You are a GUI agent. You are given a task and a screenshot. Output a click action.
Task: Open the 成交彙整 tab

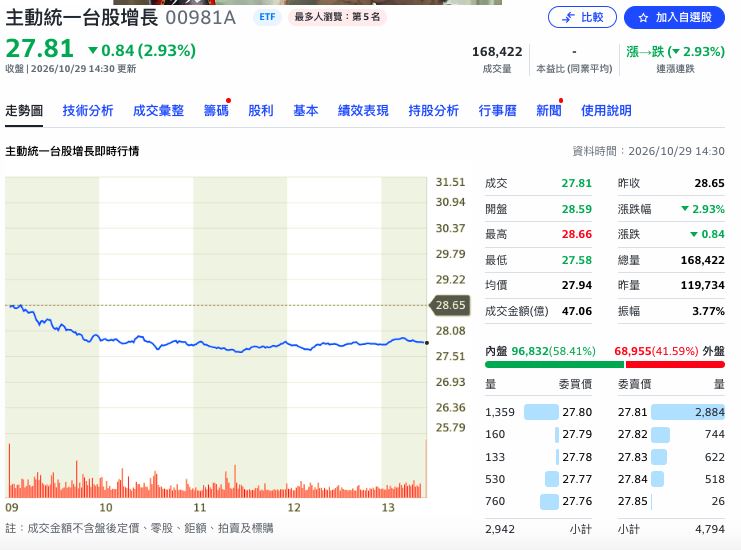click(x=158, y=111)
